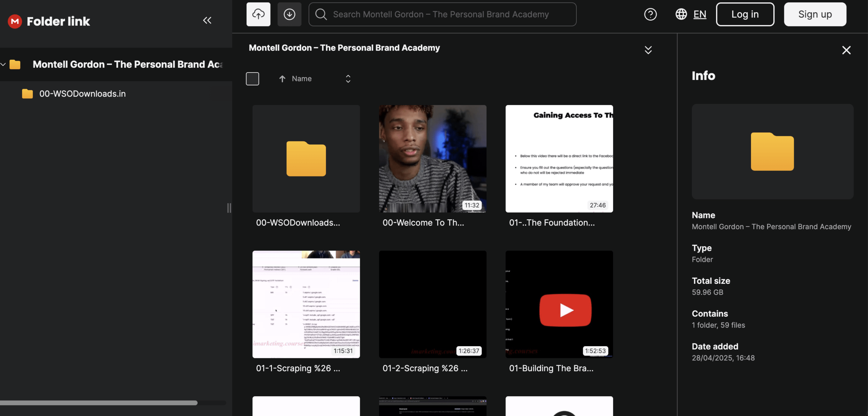Click the sort direction arrow next to Name
This screenshot has width=868, height=416.
point(282,79)
